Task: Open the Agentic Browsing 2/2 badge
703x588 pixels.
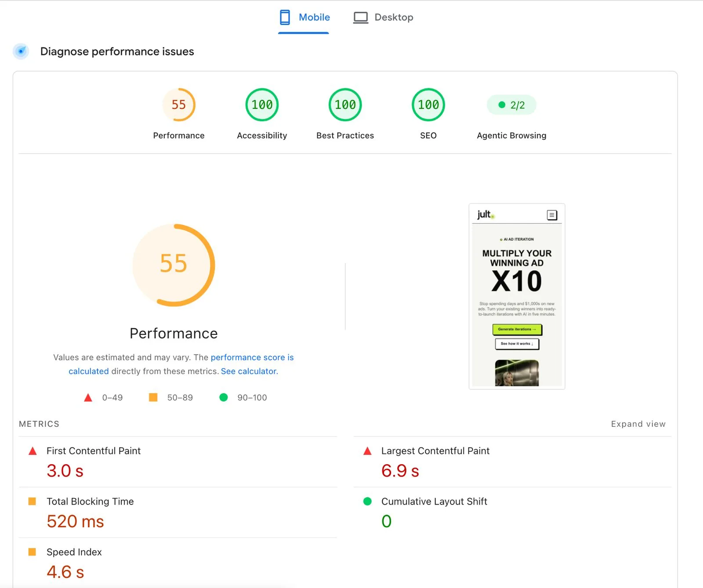Action: [x=511, y=105]
